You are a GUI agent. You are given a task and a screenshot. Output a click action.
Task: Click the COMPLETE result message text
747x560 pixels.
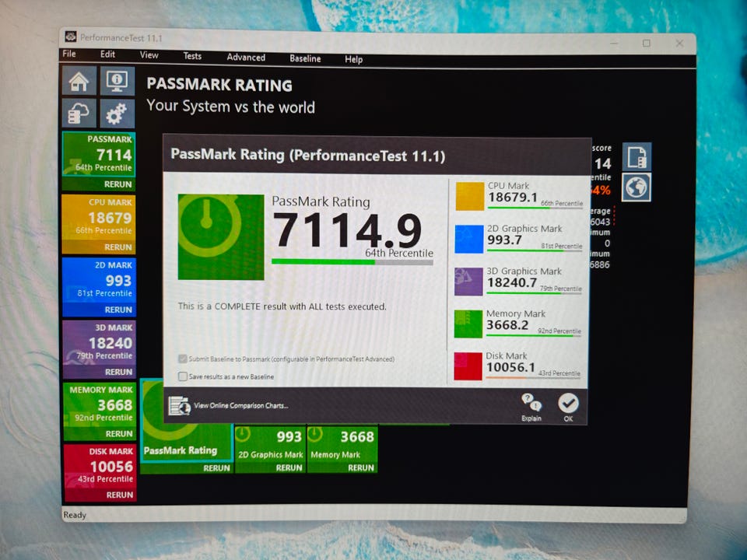pos(282,306)
